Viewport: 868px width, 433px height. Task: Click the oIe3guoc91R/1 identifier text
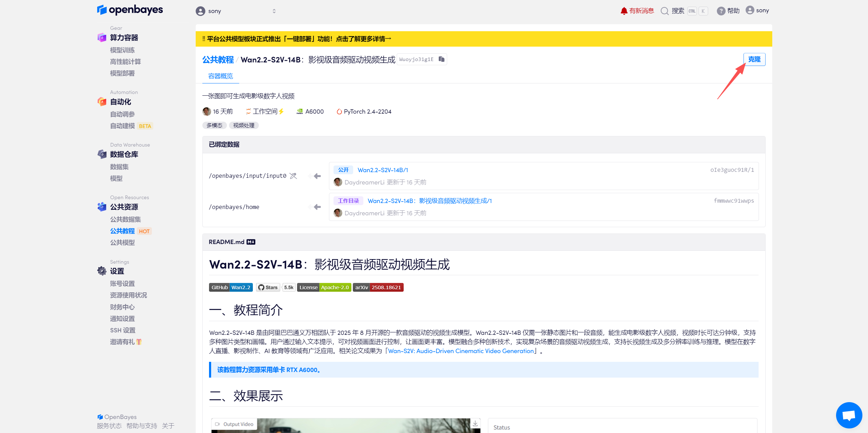pyautogui.click(x=732, y=170)
